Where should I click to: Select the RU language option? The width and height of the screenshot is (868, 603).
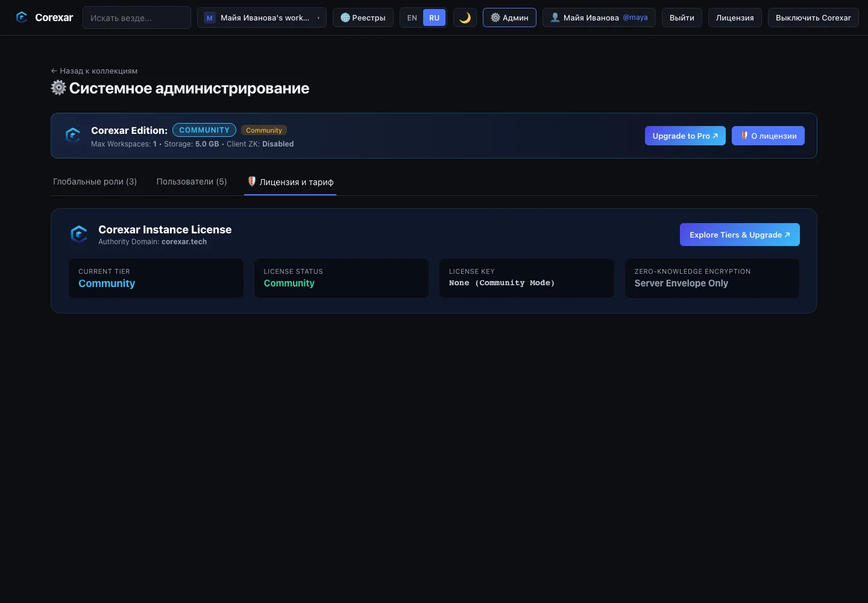pos(434,18)
